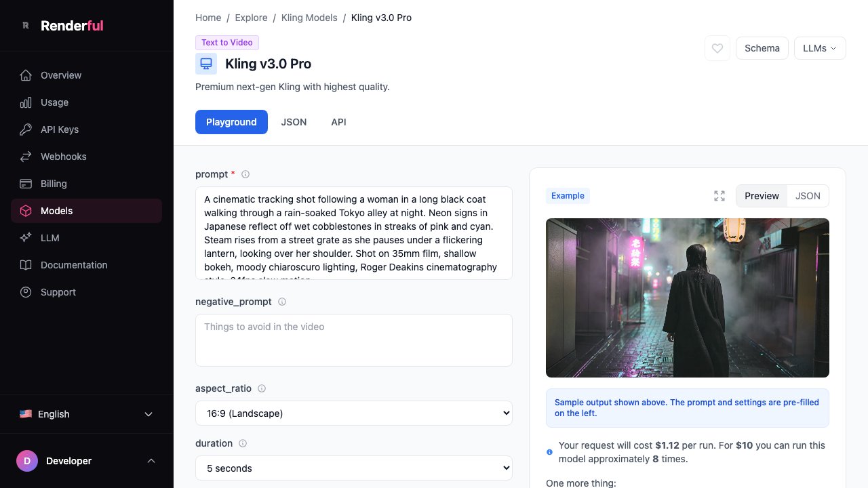
Task: Open the aspect_ratio dropdown
Action: point(353,413)
